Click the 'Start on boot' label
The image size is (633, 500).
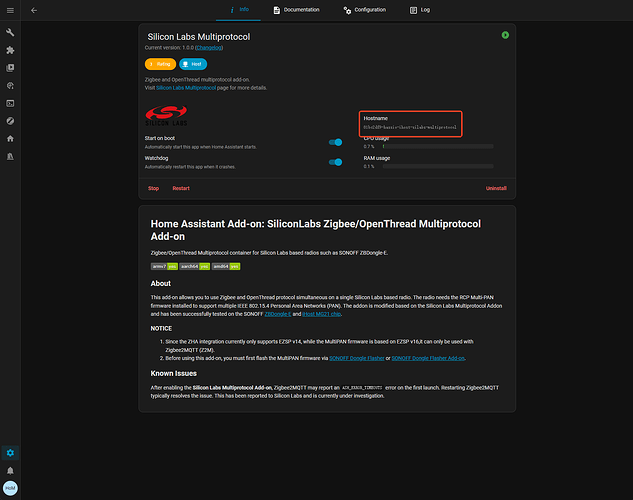[x=160, y=138]
